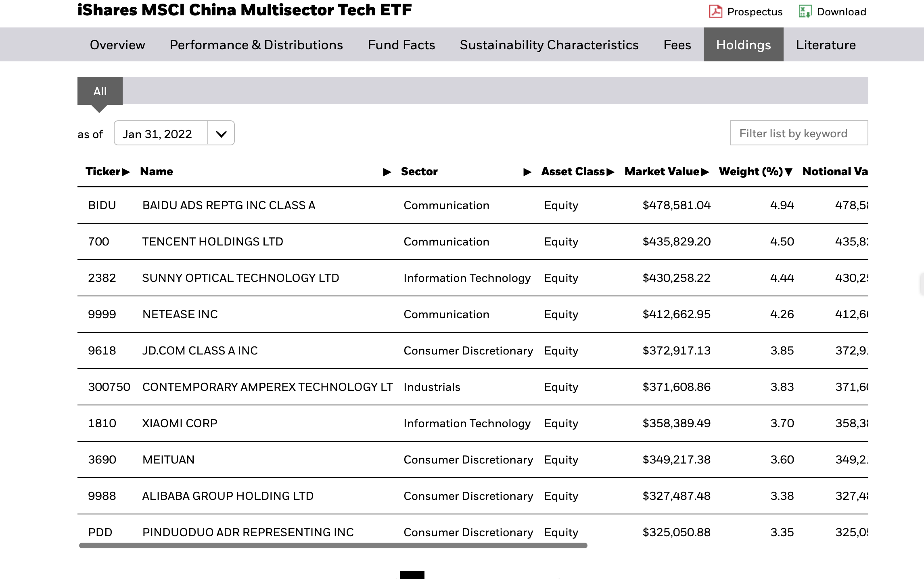Click the Asset Class column header
Screen dimensions: 924x579
click(573, 172)
